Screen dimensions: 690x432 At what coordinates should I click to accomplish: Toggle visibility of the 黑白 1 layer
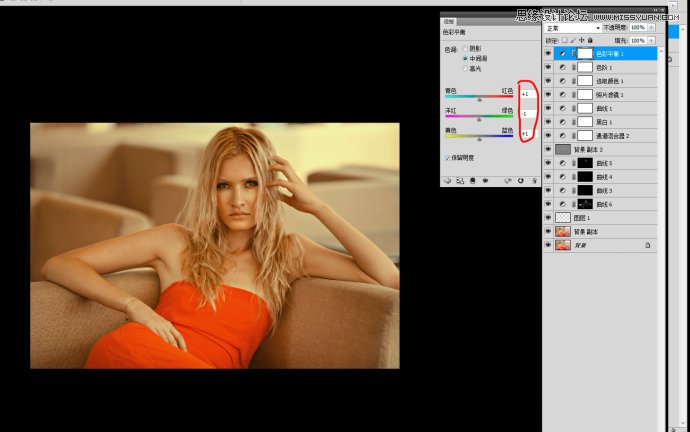coord(548,122)
